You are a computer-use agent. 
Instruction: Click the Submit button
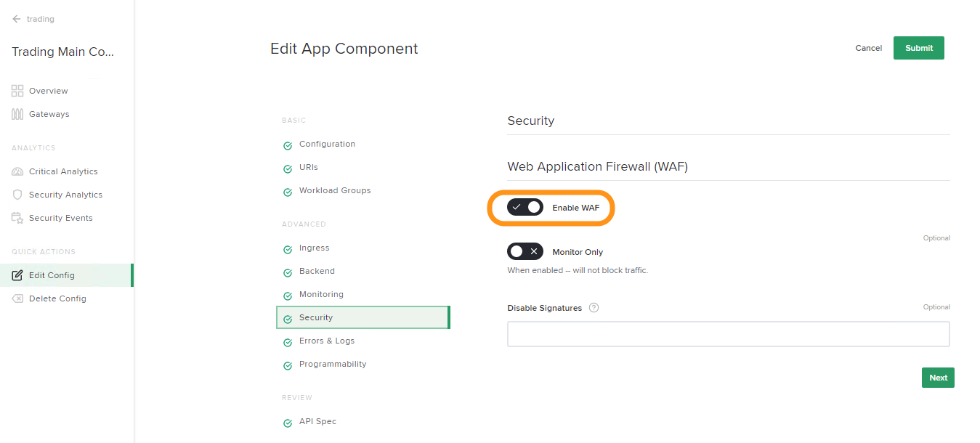(x=919, y=48)
